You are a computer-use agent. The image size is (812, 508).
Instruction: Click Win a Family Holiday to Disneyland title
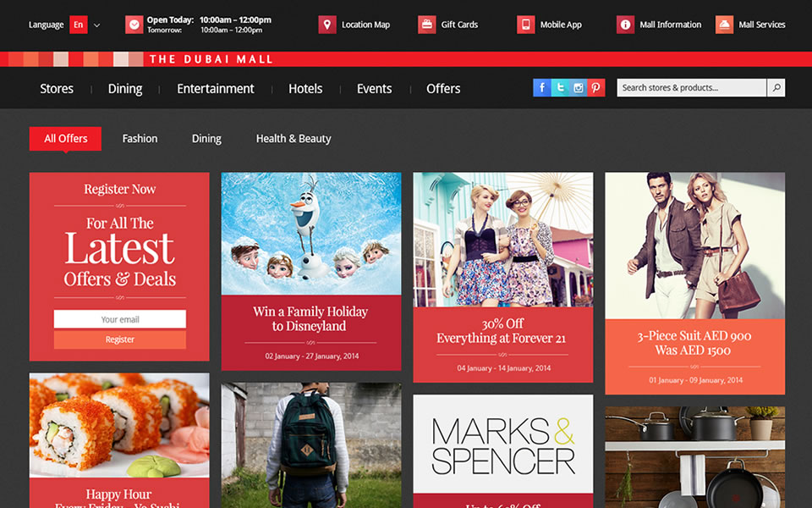tap(310, 319)
